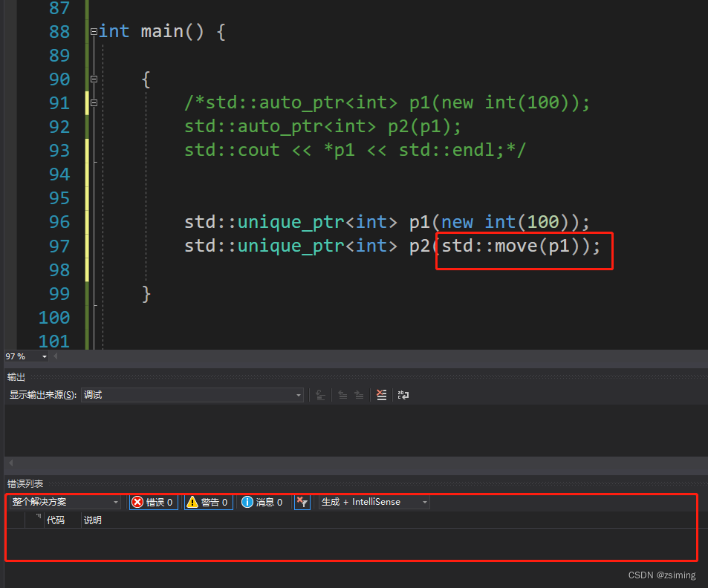Open the output source dropdown showing 调试
Viewport: 708px width, 588px height.
pyautogui.click(x=192, y=395)
